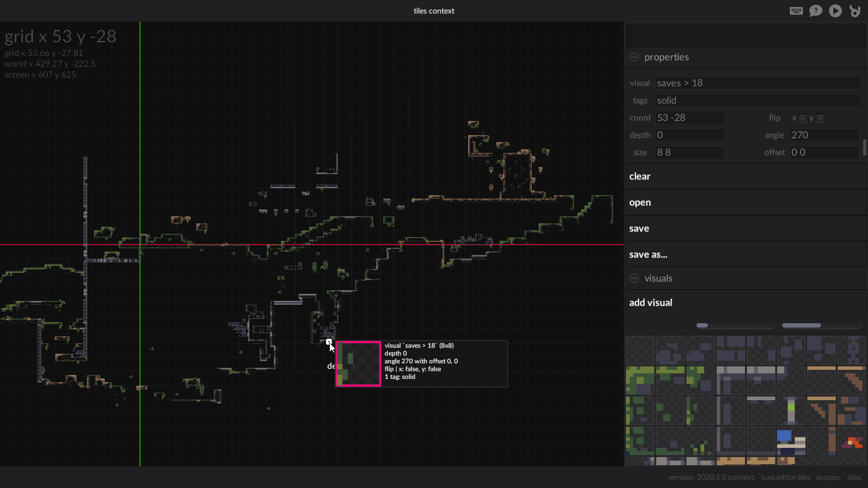Image resolution: width=868 pixels, height=488 pixels.
Task: Click the 'tiles context' title text
Action: click(434, 11)
